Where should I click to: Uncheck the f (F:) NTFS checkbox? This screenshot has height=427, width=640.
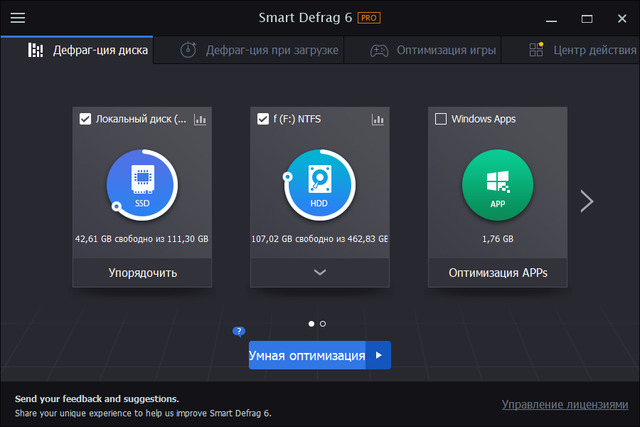(x=263, y=120)
